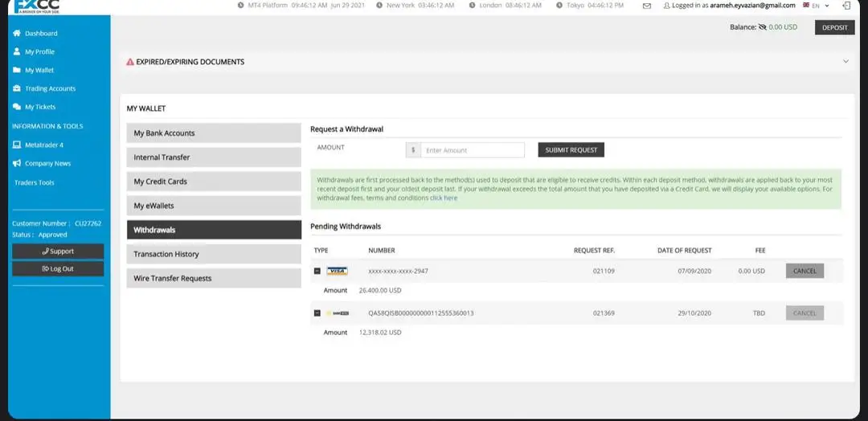
Task: Collapse the Visa withdrawal row minus icon
Action: (317, 271)
